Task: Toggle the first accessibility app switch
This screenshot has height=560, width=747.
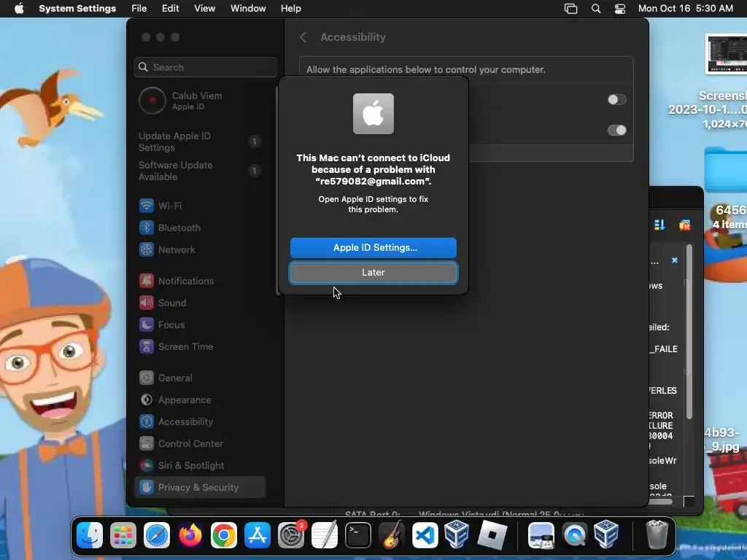Action: [616, 99]
